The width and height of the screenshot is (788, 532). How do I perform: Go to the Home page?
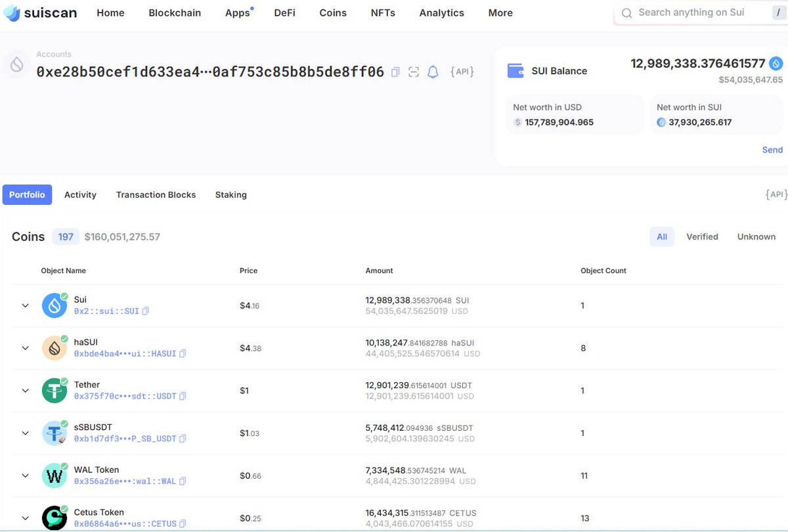point(110,12)
